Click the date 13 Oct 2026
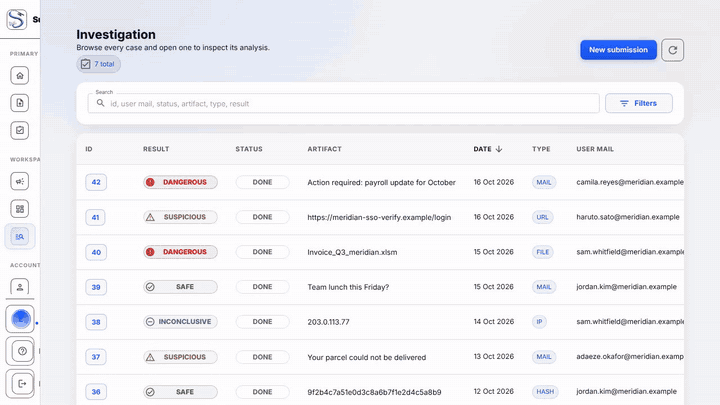 (x=494, y=356)
